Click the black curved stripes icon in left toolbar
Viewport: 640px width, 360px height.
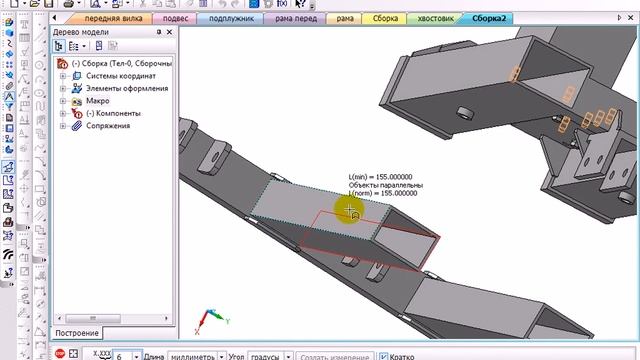coord(9,255)
